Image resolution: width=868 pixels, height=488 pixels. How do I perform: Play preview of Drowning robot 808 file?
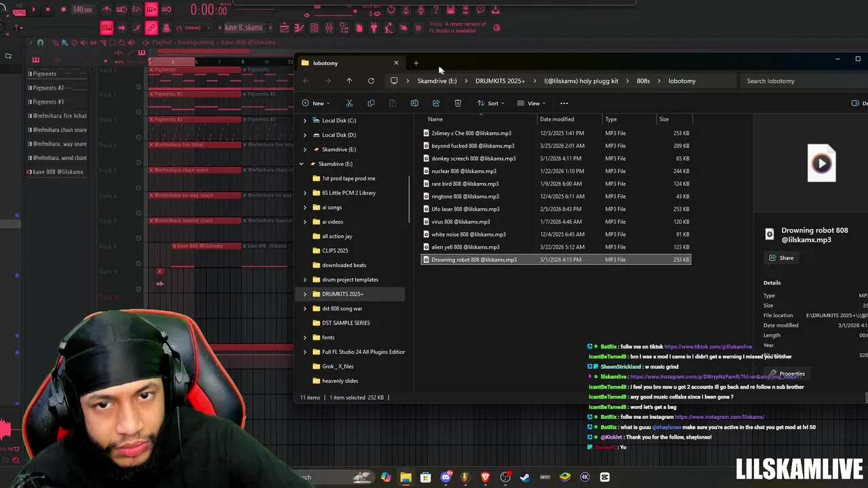821,163
